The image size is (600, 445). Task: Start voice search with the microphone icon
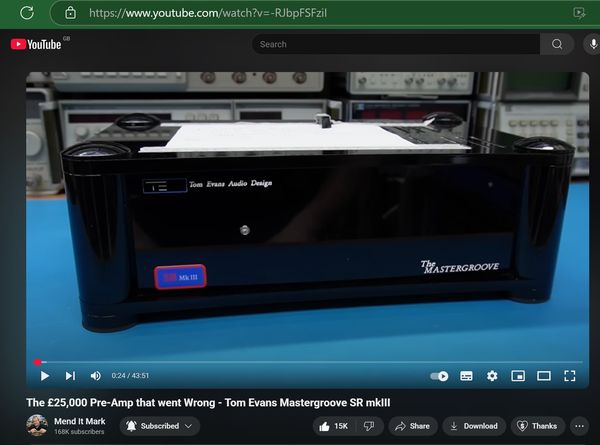pyautogui.click(x=593, y=44)
